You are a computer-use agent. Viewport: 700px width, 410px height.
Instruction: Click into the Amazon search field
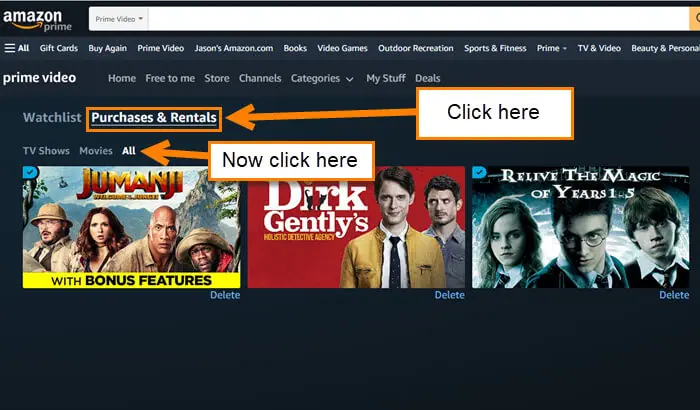419,19
